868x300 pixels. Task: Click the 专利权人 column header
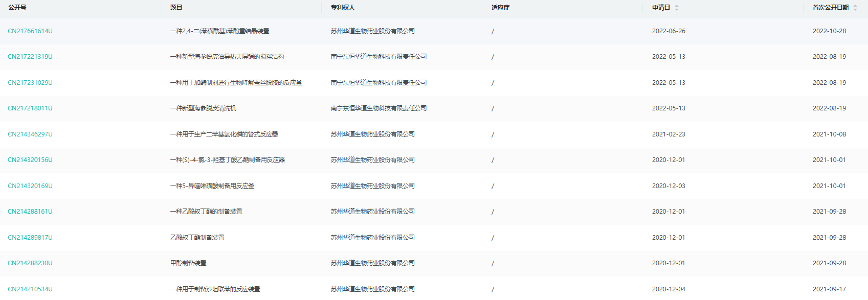(343, 8)
